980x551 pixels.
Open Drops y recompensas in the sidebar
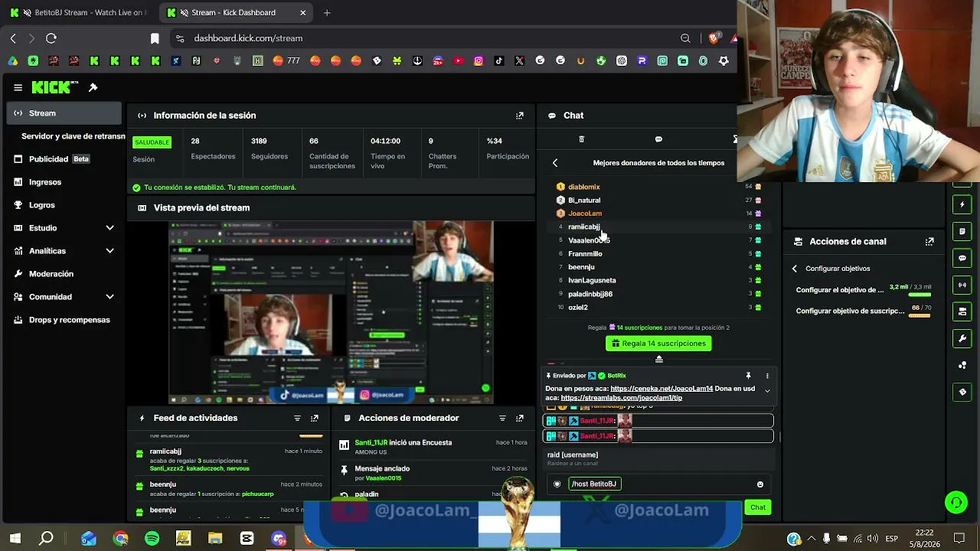coord(64,320)
